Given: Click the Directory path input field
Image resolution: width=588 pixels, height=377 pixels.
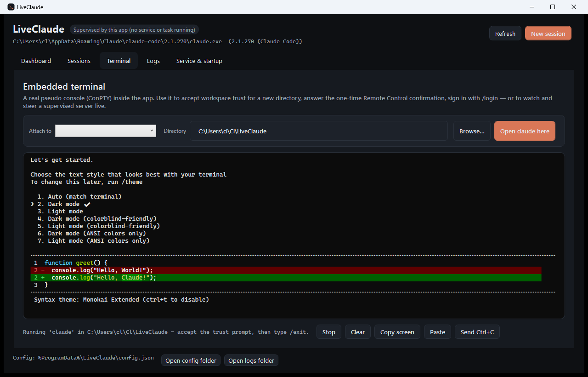Looking at the screenshot, I should point(319,131).
